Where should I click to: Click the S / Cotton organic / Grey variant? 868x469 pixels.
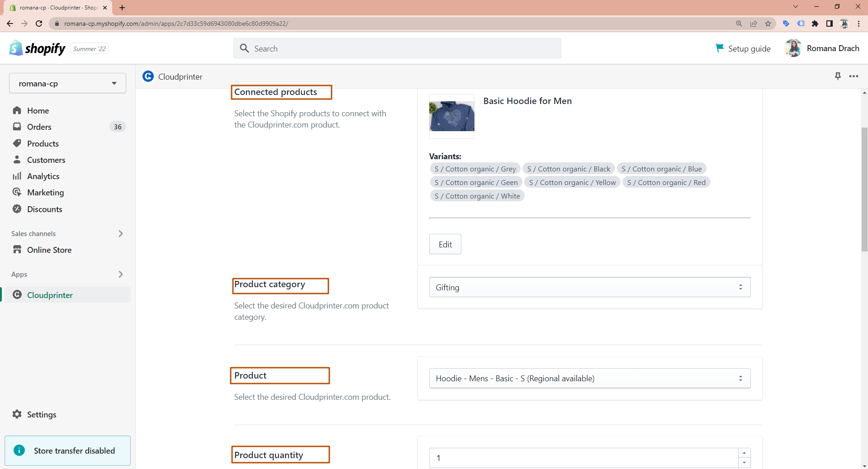pyautogui.click(x=475, y=169)
